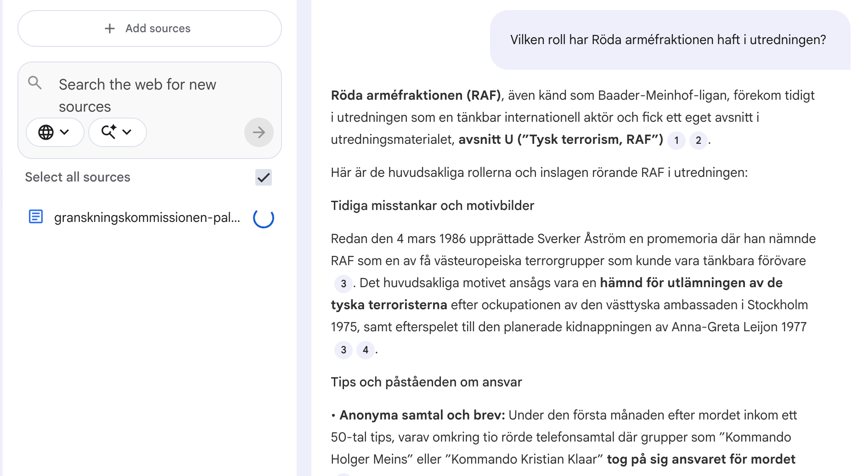Click the user question bubble about Röda arméfraktionen

point(668,40)
